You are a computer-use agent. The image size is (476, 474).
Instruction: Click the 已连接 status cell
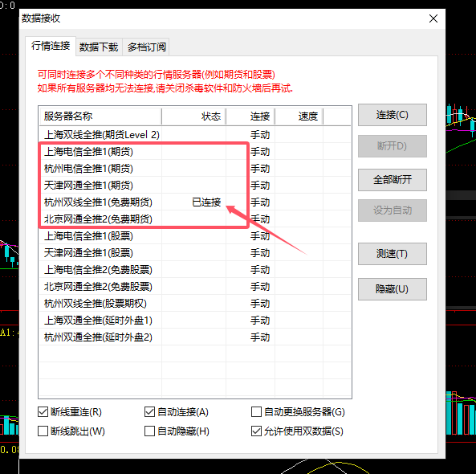[206, 202]
